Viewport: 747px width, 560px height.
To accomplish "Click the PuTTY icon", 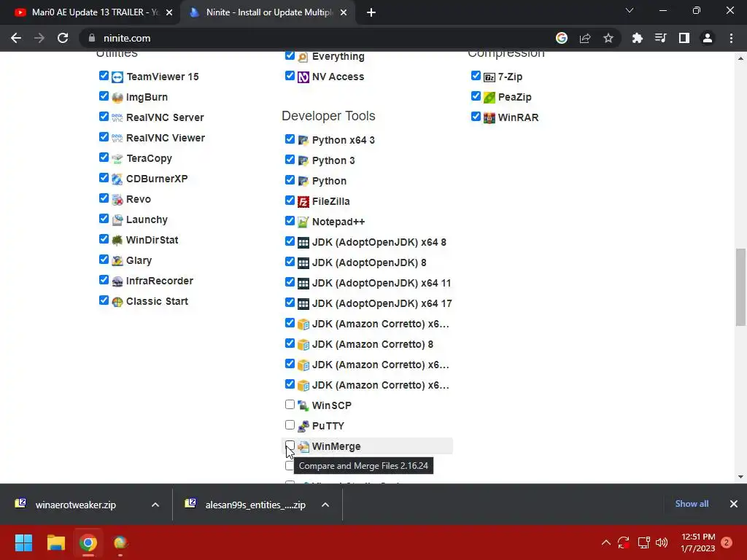I will tap(303, 427).
